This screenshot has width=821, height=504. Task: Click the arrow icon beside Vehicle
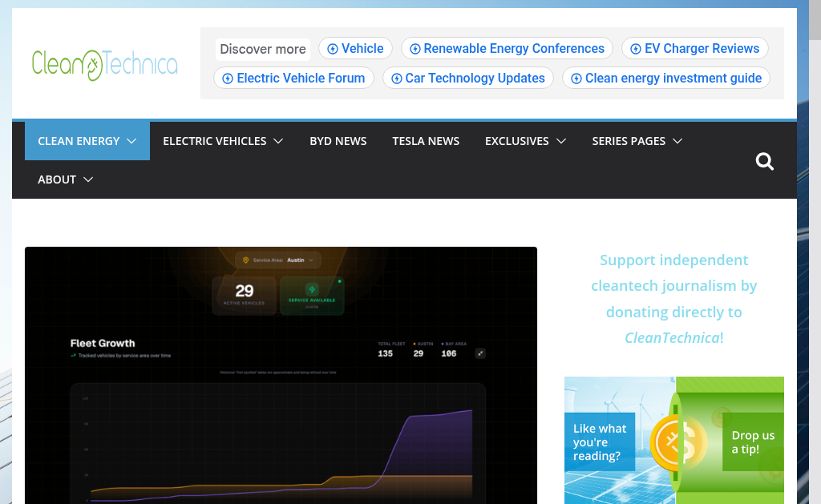click(x=333, y=49)
